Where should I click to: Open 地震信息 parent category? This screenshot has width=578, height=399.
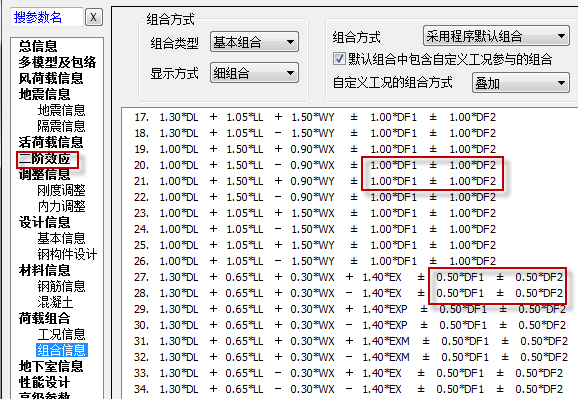(x=44, y=94)
